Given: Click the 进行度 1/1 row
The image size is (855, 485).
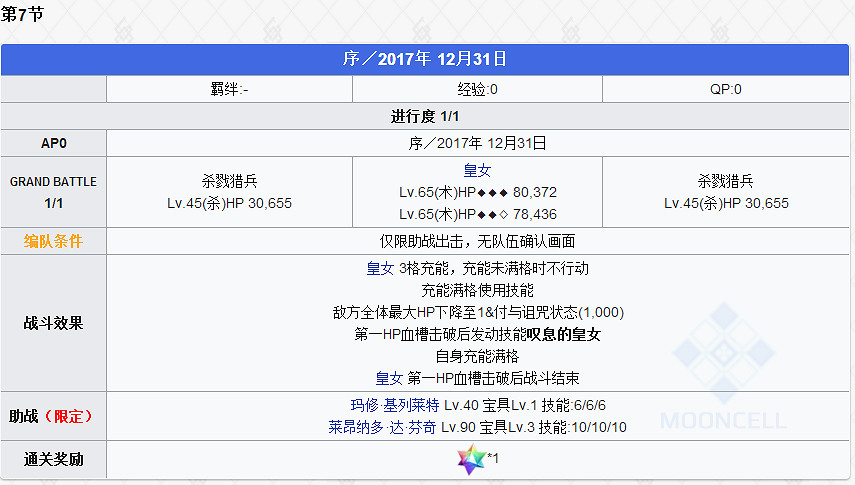Looking at the screenshot, I should point(425,116).
